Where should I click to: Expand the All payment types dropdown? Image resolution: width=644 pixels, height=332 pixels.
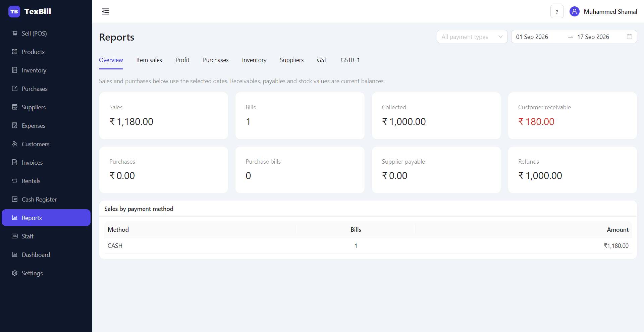[472, 37]
